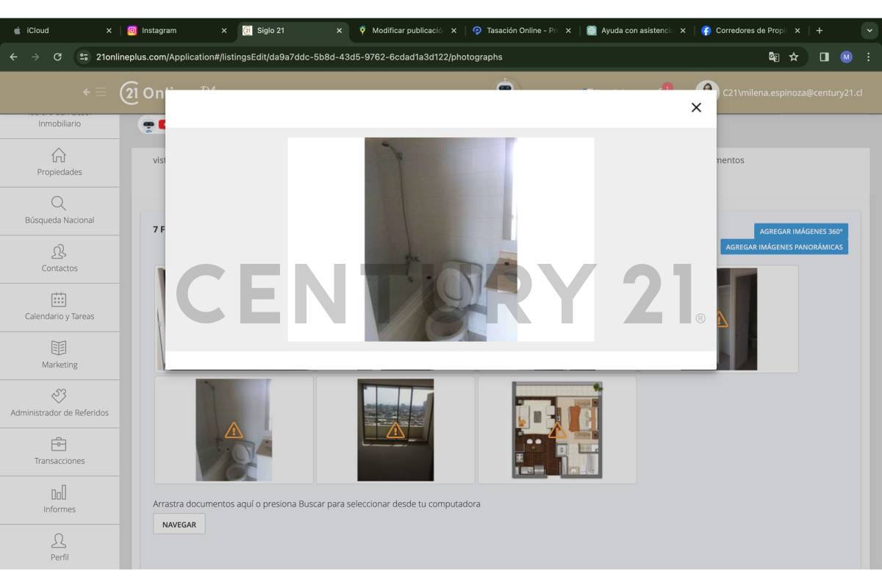
Task: Open a new browser tab
Action: tap(820, 31)
